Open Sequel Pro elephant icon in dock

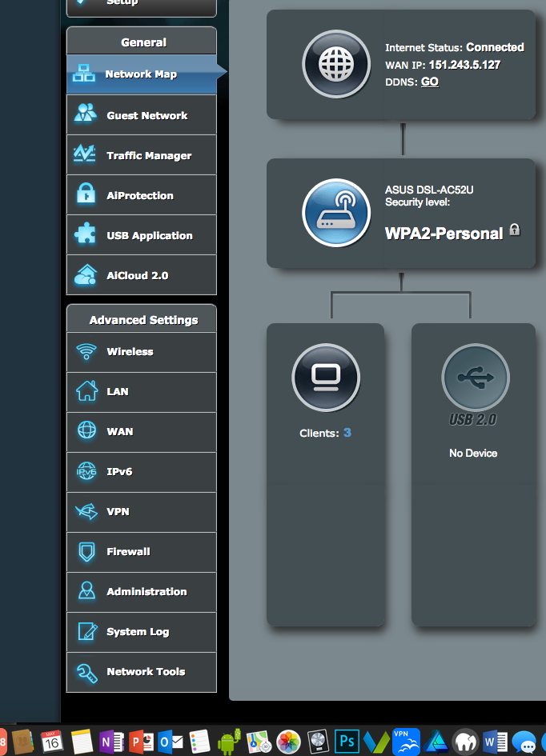click(465, 742)
